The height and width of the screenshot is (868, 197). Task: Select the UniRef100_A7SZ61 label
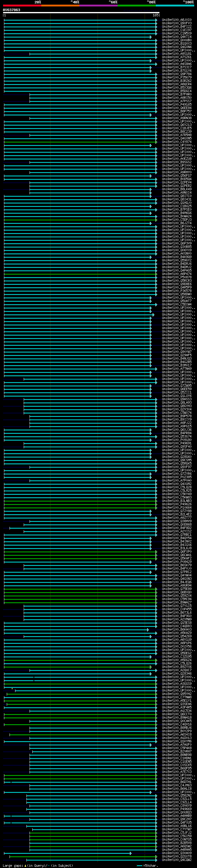pyautogui.click(x=176, y=57)
